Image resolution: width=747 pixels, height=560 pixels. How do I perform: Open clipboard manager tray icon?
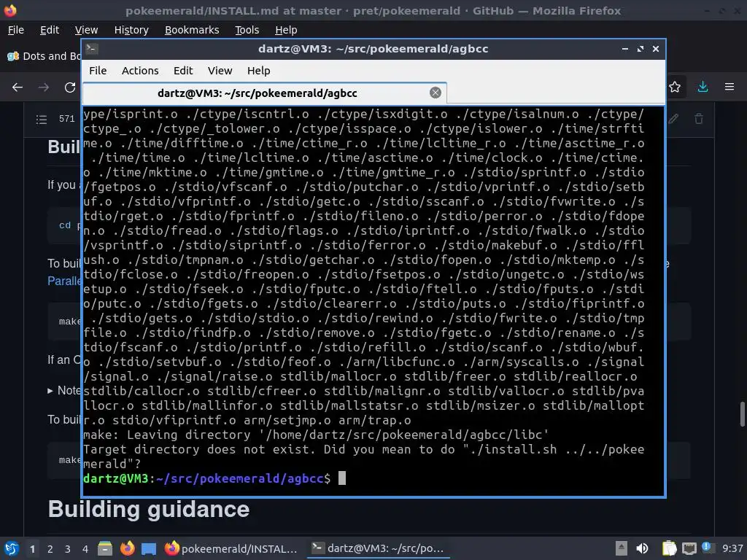point(669,548)
